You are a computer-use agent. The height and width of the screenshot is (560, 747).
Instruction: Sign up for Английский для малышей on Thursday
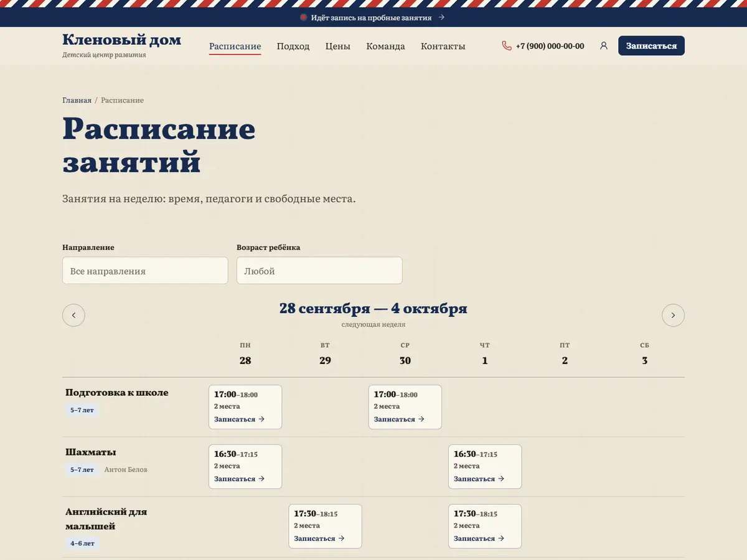[x=479, y=539]
